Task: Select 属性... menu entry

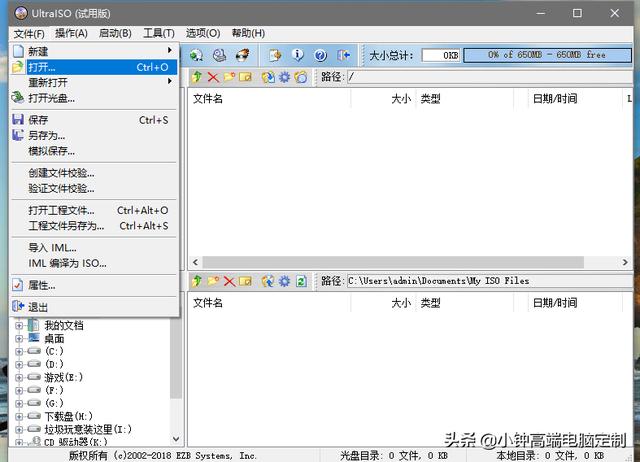Action: (94, 285)
